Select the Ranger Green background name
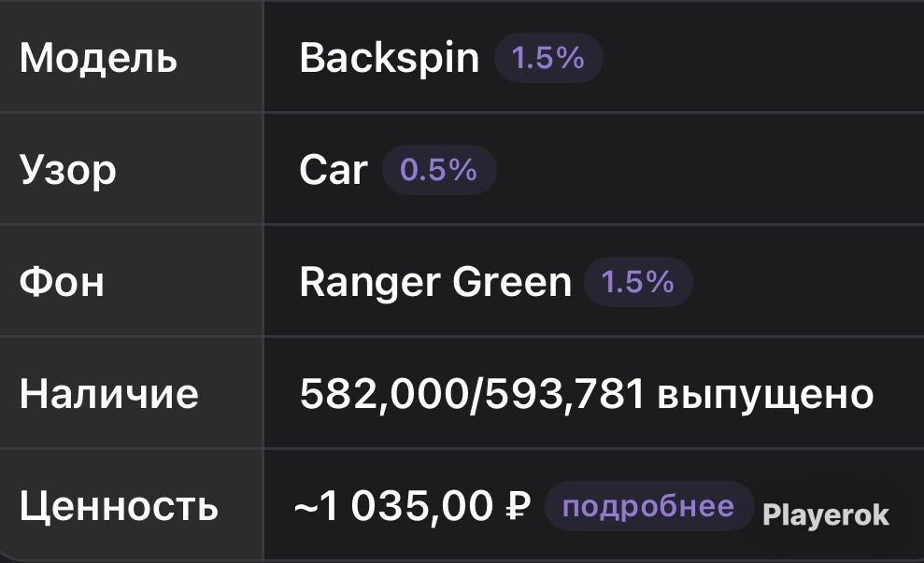924x563 pixels. click(x=435, y=282)
